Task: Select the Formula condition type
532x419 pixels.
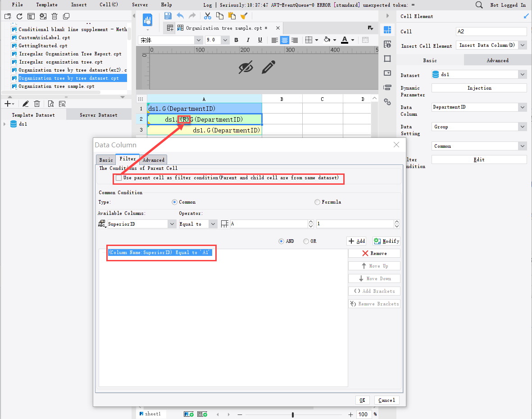Action: tap(317, 202)
